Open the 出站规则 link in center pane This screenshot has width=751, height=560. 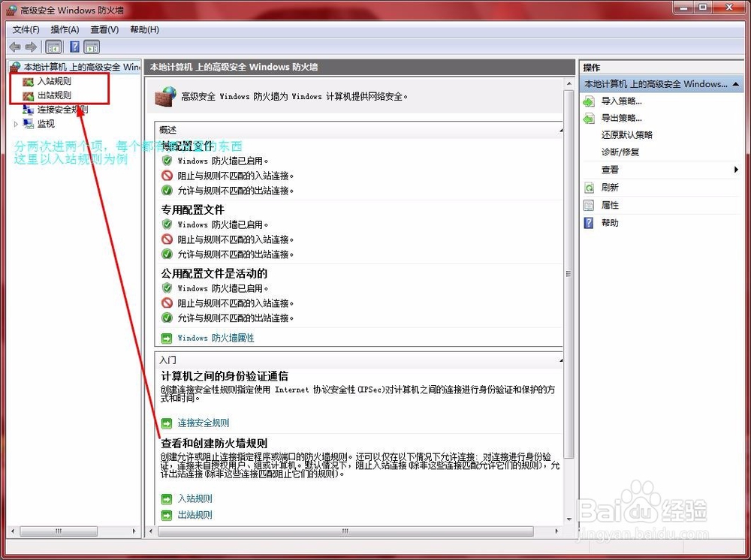195,515
